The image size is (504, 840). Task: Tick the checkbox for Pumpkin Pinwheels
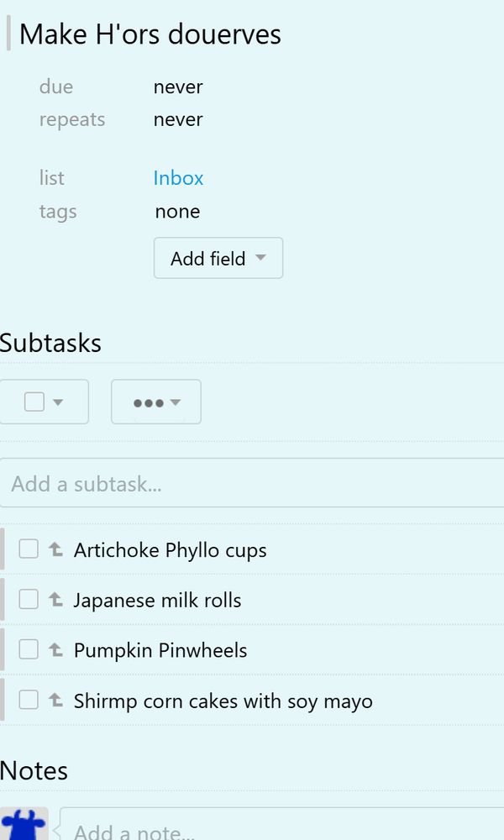click(28, 648)
